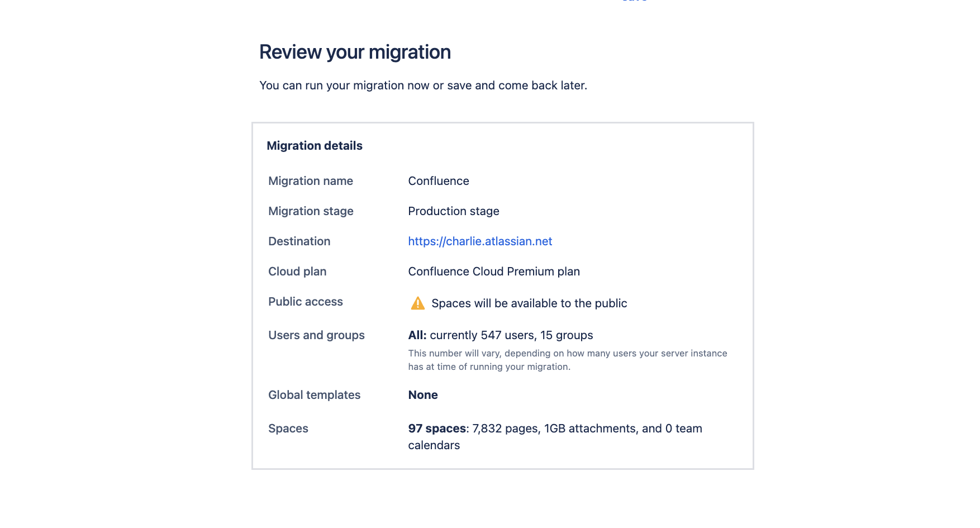Click the warning triangle next to Spaces availability
The height and width of the screenshot is (528, 980).
[417, 302]
